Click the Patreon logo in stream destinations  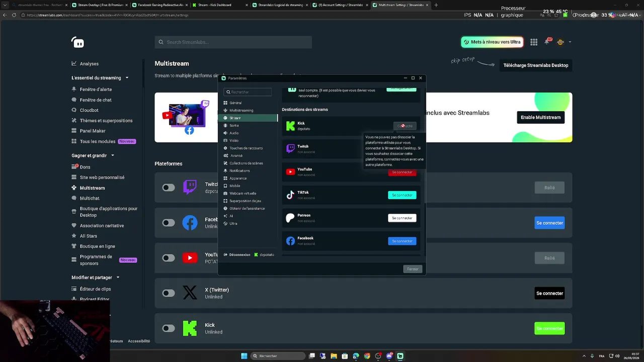tap(290, 218)
